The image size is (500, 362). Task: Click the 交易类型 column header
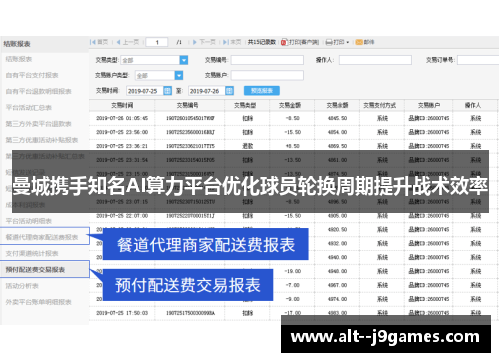click(245, 105)
